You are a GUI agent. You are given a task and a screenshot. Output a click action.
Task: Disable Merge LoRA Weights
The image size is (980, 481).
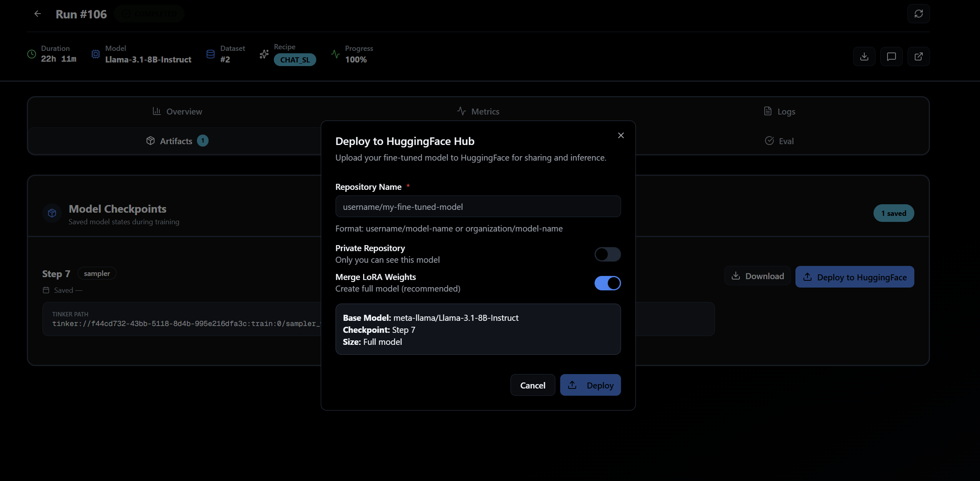click(608, 283)
